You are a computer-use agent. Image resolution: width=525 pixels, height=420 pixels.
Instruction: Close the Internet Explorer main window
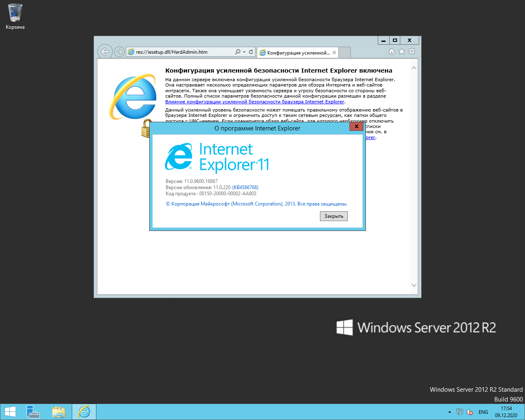point(409,40)
